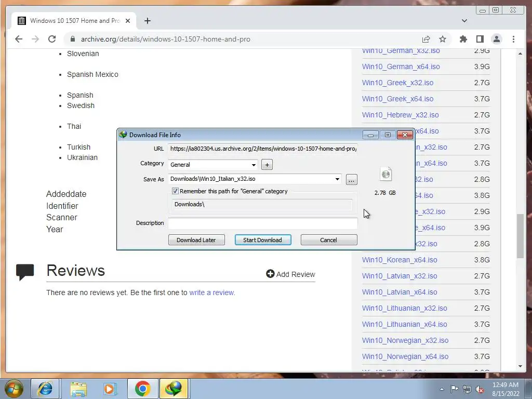Open the share page icon in address bar

coord(426,39)
